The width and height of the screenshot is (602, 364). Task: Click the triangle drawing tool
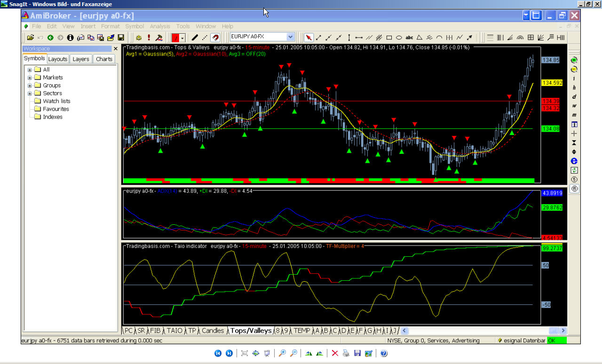tap(419, 38)
